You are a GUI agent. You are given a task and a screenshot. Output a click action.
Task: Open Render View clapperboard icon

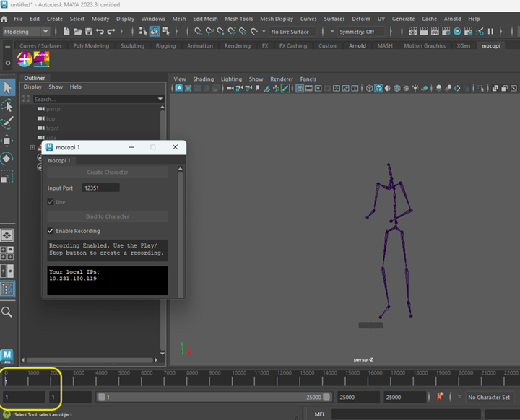pyautogui.click(x=412, y=32)
